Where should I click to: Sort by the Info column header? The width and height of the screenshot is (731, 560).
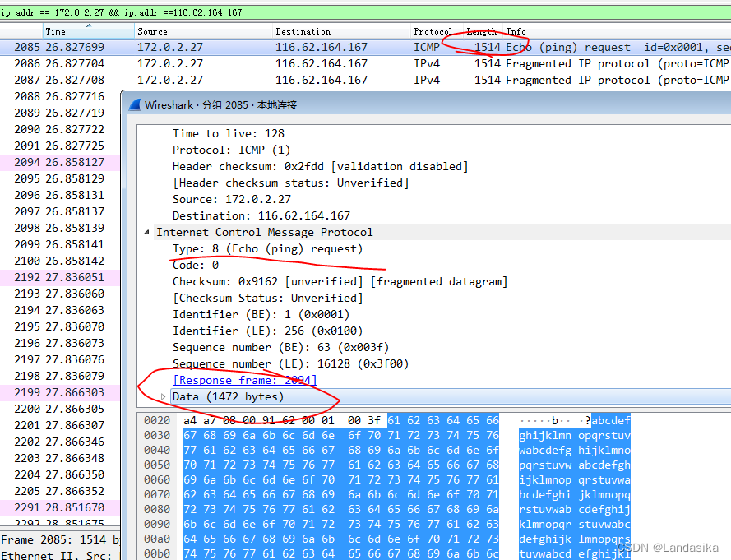[x=617, y=32]
